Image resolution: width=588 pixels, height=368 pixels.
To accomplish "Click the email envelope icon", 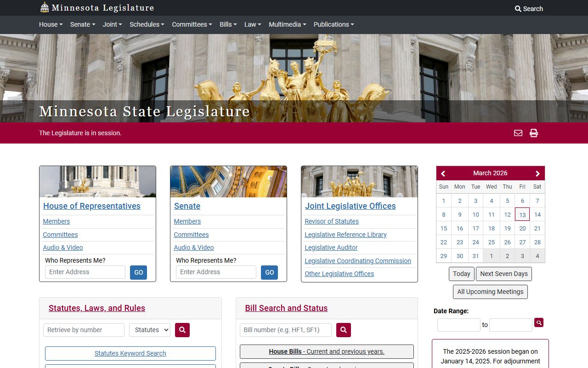I will [x=518, y=133].
